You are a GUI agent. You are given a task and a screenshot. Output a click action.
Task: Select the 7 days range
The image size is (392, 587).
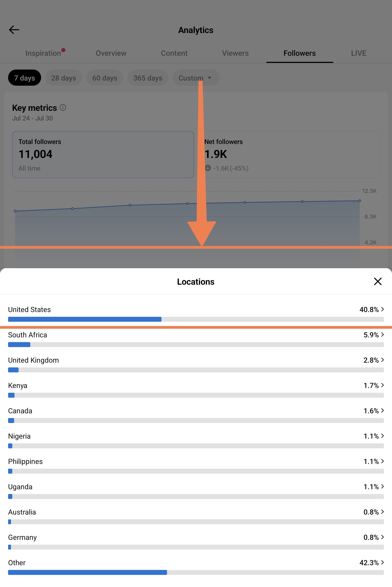click(25, 78)
